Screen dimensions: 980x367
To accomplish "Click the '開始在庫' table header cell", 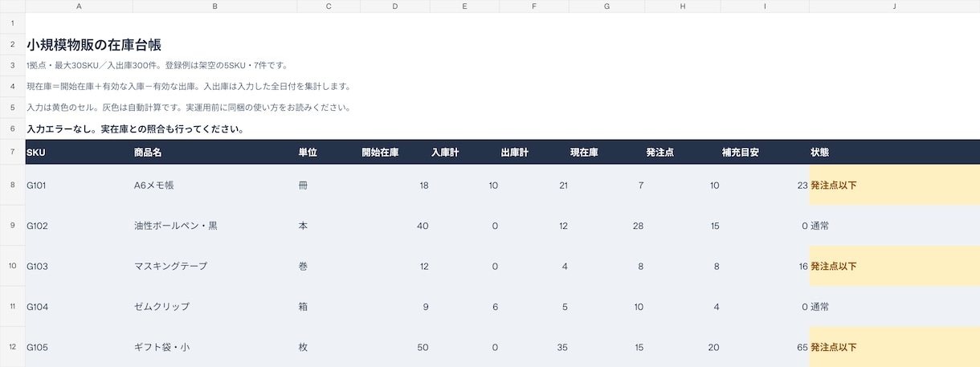I will click(395, 152).
